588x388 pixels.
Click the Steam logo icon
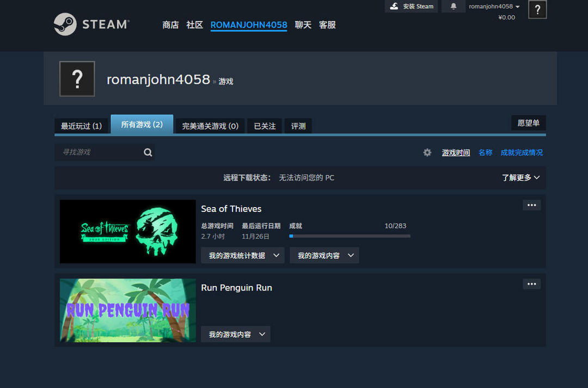[x=65, y=25]
